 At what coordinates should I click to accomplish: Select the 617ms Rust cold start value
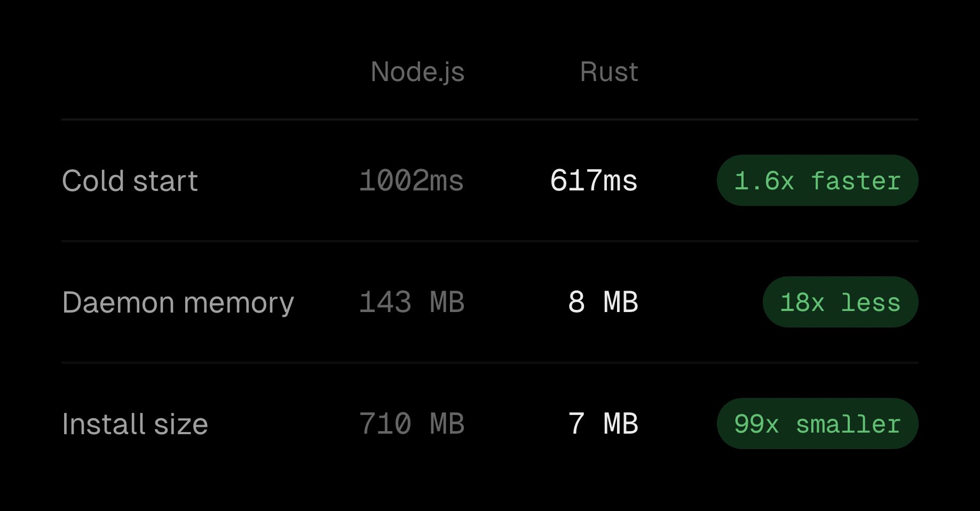pos(593,181)
